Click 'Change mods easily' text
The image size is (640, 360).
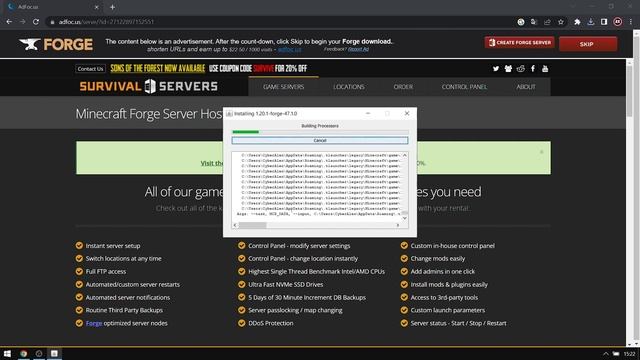(438, 259)
